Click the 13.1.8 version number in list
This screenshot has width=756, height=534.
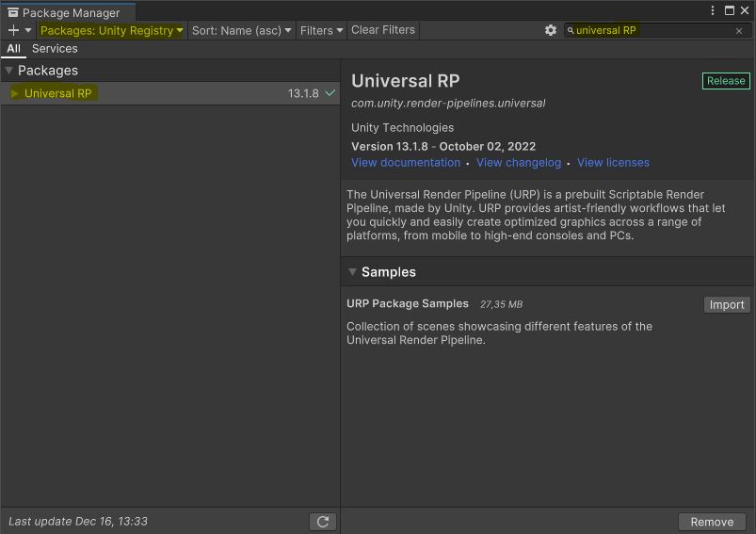pos(303,93)
